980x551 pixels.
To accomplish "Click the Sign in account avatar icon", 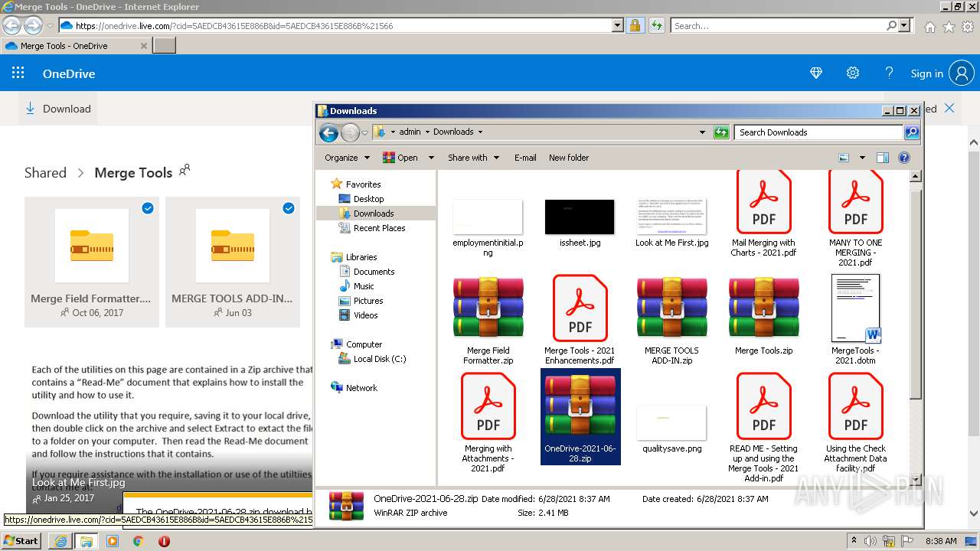I will [x=962, y=73].
